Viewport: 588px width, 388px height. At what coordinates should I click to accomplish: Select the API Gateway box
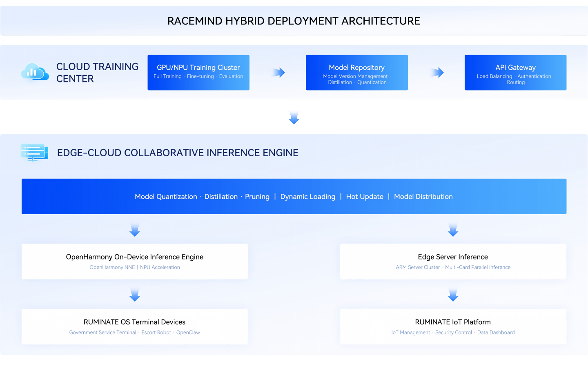(515, 73)
